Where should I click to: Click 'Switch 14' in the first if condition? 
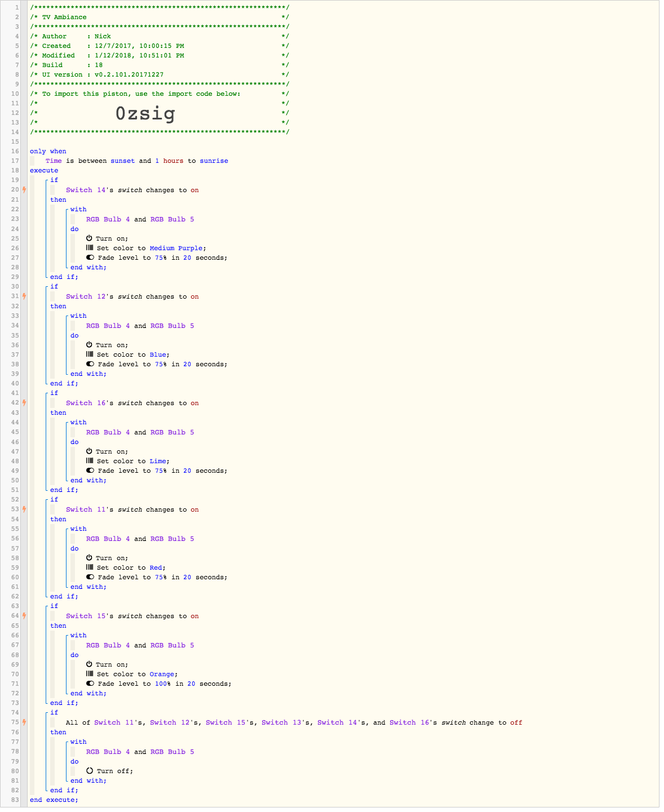coord(86,190)
